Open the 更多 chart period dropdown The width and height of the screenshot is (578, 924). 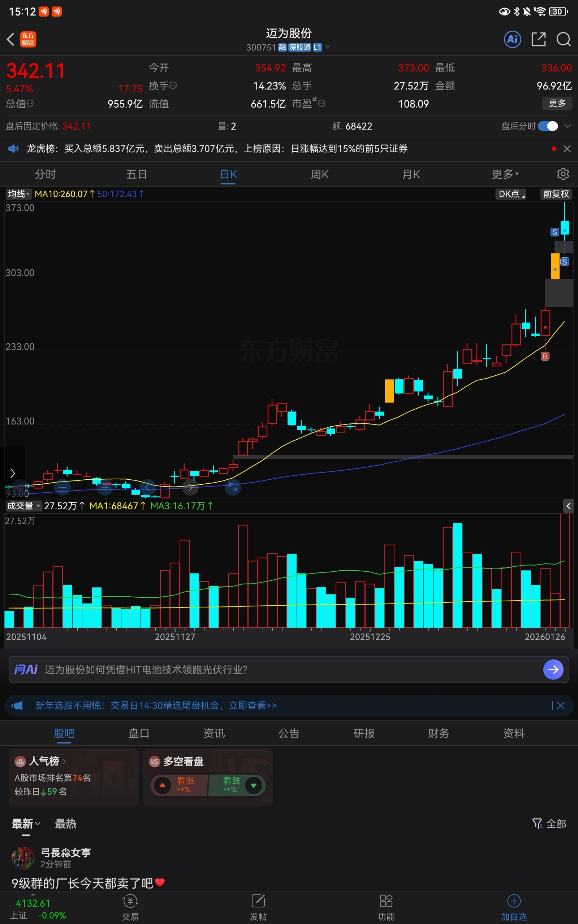click(x=505, y=174)
